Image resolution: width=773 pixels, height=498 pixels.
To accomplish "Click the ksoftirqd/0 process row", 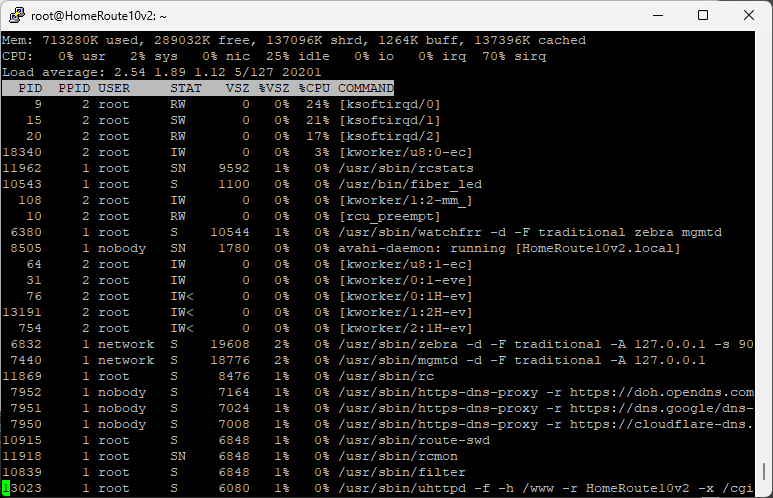I will (x=390, y=104).
